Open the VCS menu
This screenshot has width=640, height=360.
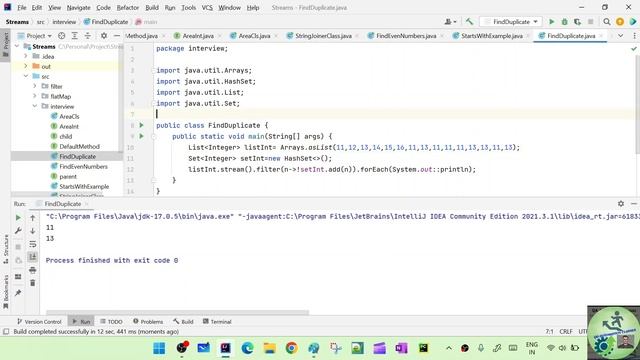(x=207, y=7)
